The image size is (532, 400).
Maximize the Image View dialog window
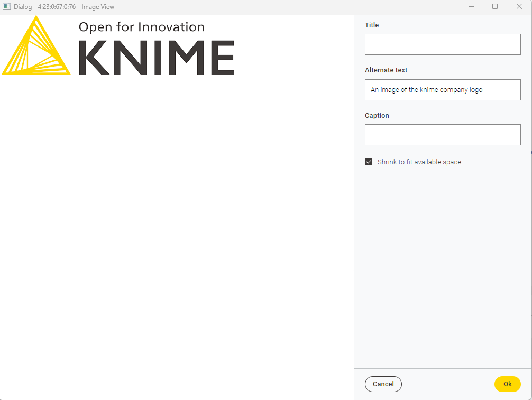[x=495, y=6]
